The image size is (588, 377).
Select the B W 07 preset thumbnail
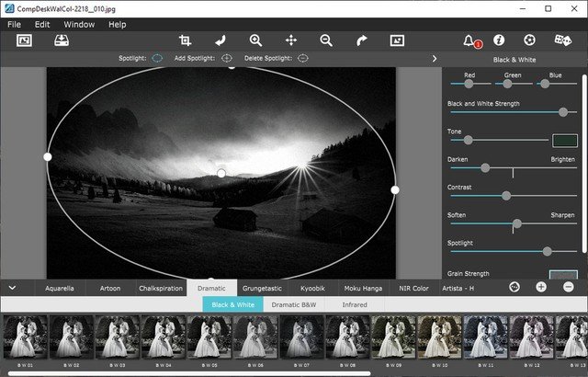click(301, 337)
